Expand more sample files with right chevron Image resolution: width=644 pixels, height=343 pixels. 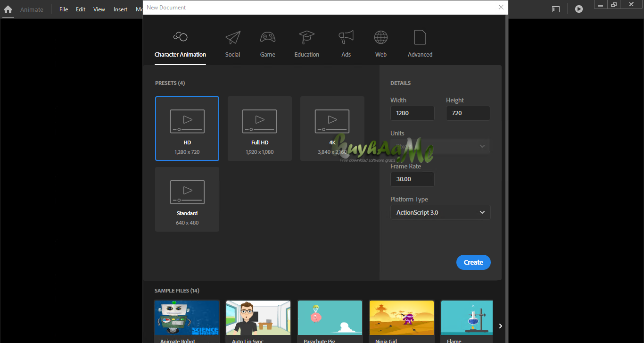click(x=500, y=326)
